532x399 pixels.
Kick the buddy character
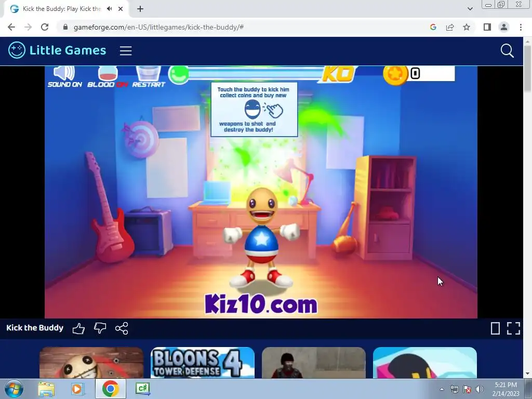tap(261, 237)
